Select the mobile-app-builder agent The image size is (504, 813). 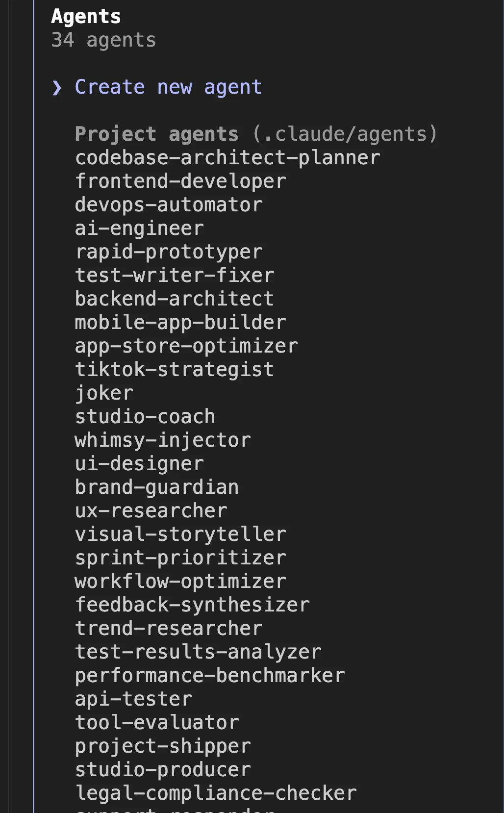tap(180, 323)
